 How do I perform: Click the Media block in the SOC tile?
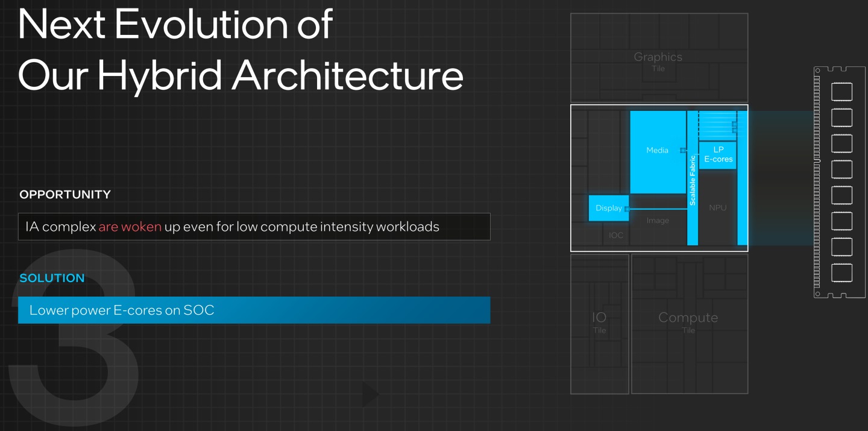(x=658, y=151)
